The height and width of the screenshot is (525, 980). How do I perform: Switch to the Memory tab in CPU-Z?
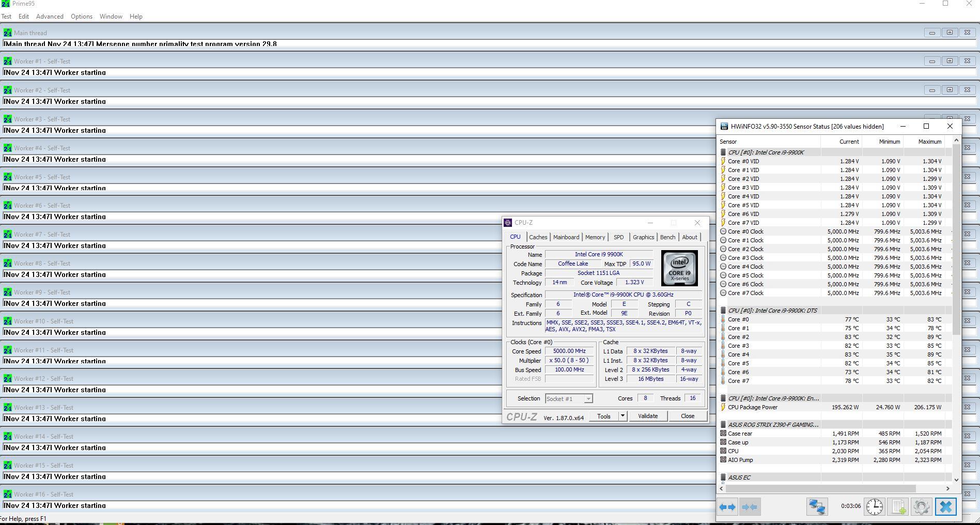coord(595,237)
